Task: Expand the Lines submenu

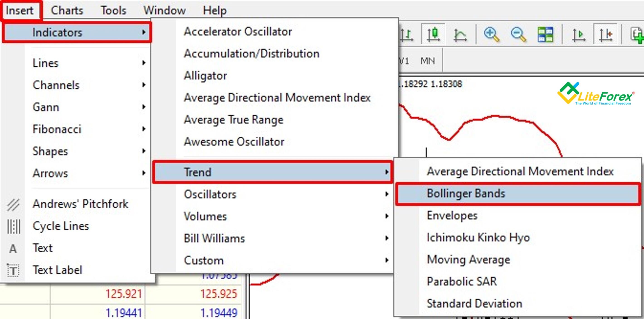Action: [x=46, y=63]
